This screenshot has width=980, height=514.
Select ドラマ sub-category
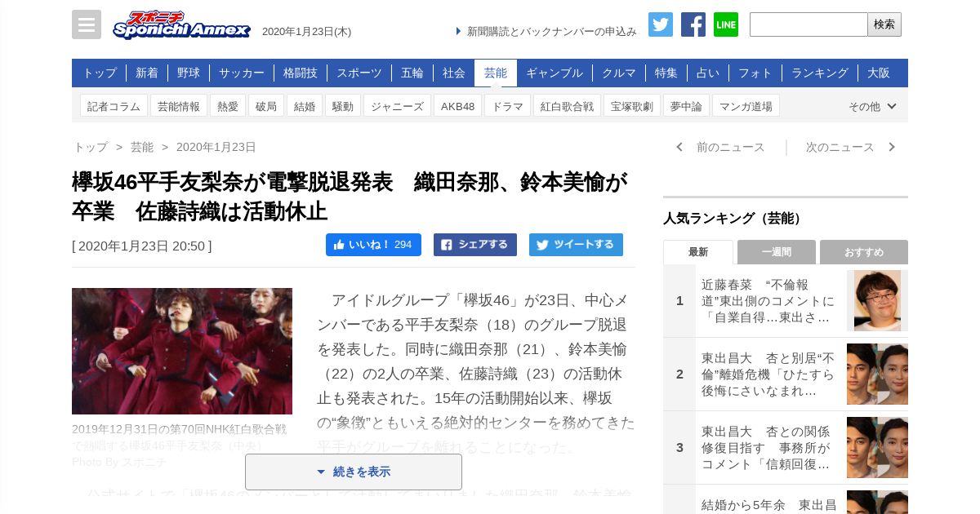(507, 106)
